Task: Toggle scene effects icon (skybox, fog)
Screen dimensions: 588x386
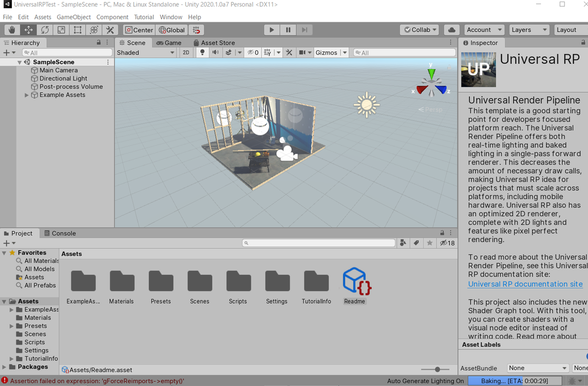Action: [x=228, y=52]
